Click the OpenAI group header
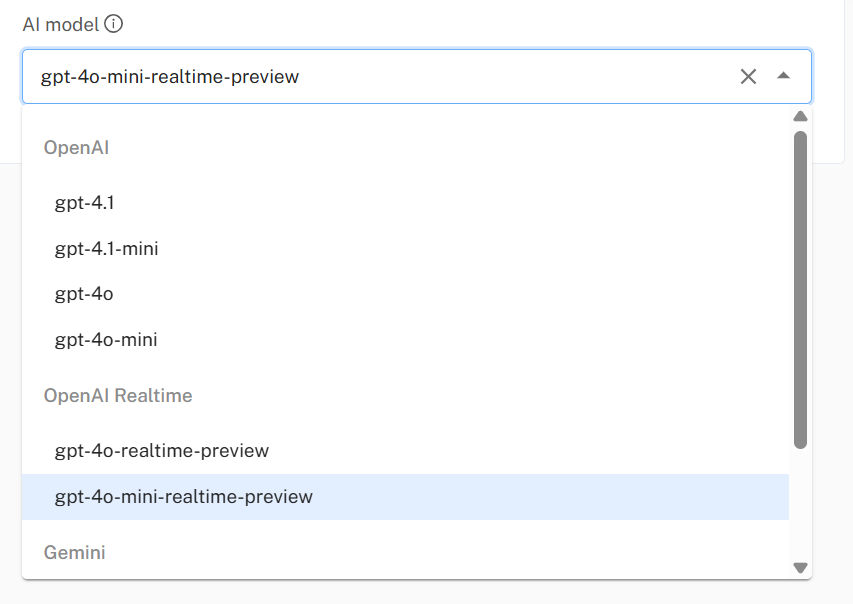 coord(76,148)
